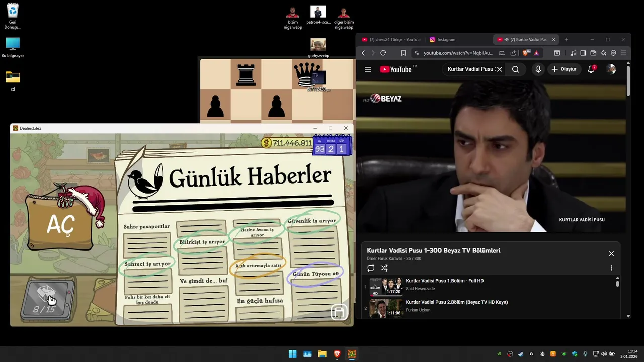Select the xd folder on desktop

[x=13, y=80]
